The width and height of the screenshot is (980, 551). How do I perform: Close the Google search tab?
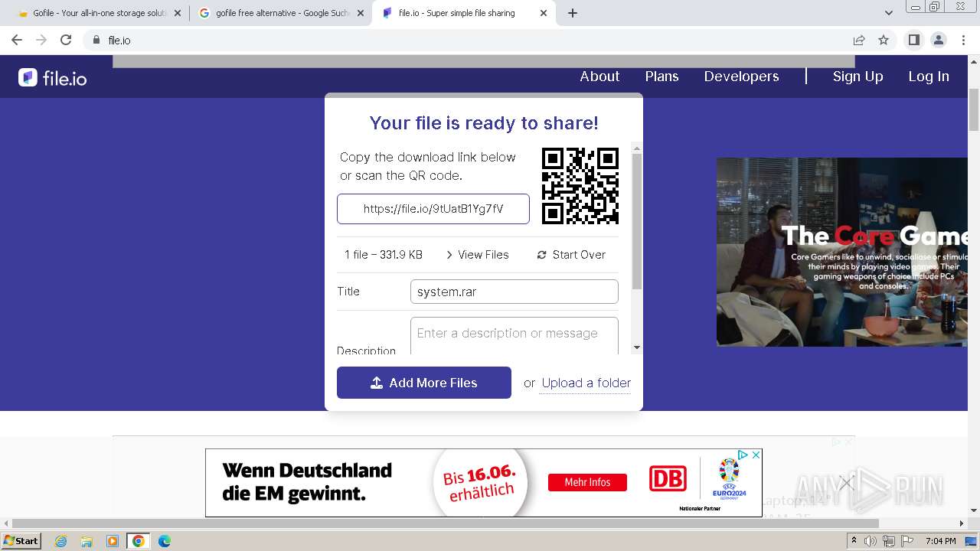tap(361, 13)
